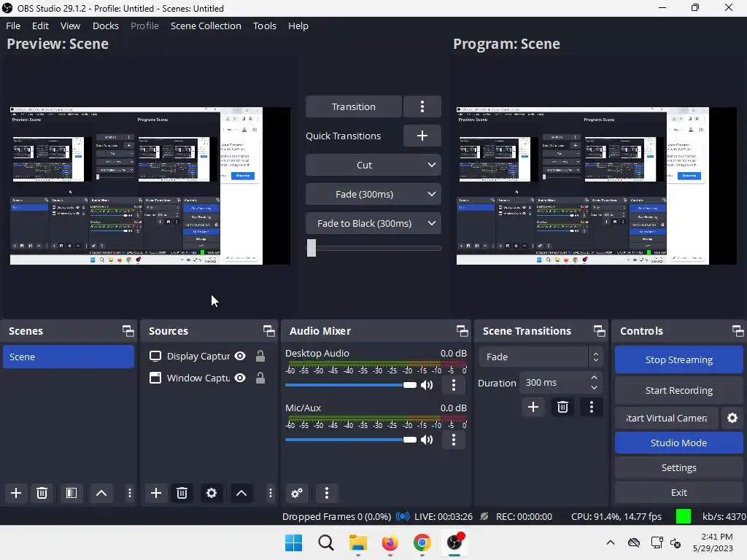Open scene filters icon in Scenes dock
This screenshot has width=747, height=560.
[71, 493]
